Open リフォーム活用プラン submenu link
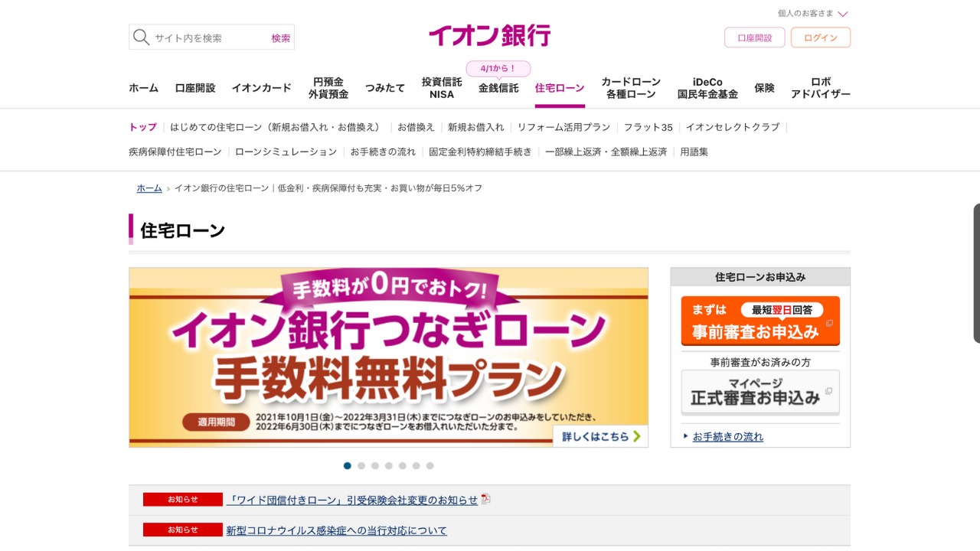 point(563,127)
